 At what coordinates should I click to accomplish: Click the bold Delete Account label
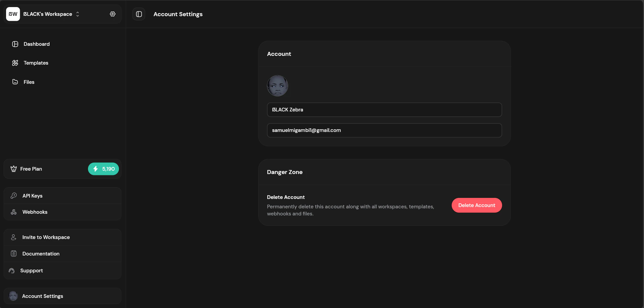(286, 197)
